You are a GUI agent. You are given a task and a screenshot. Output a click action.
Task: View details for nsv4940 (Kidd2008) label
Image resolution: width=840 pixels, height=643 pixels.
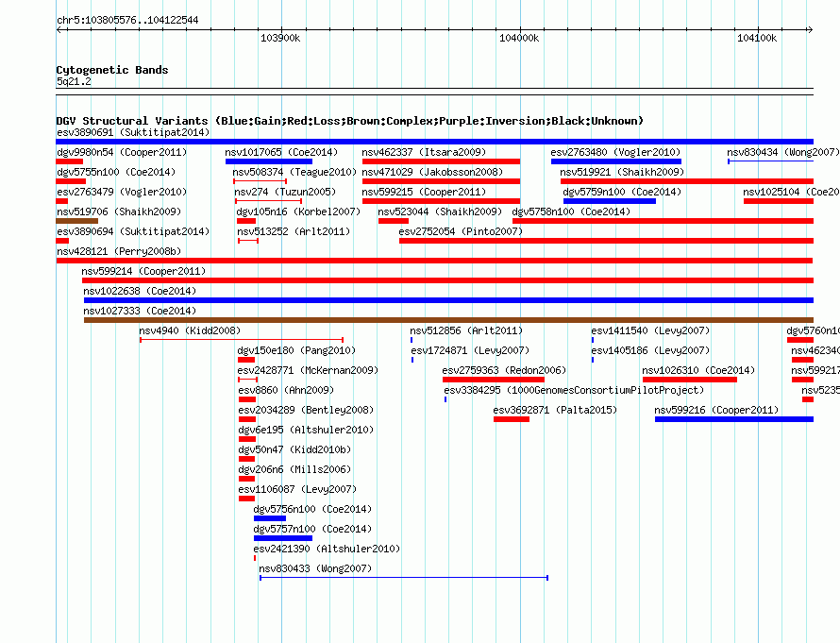click(x=190, y=330)
